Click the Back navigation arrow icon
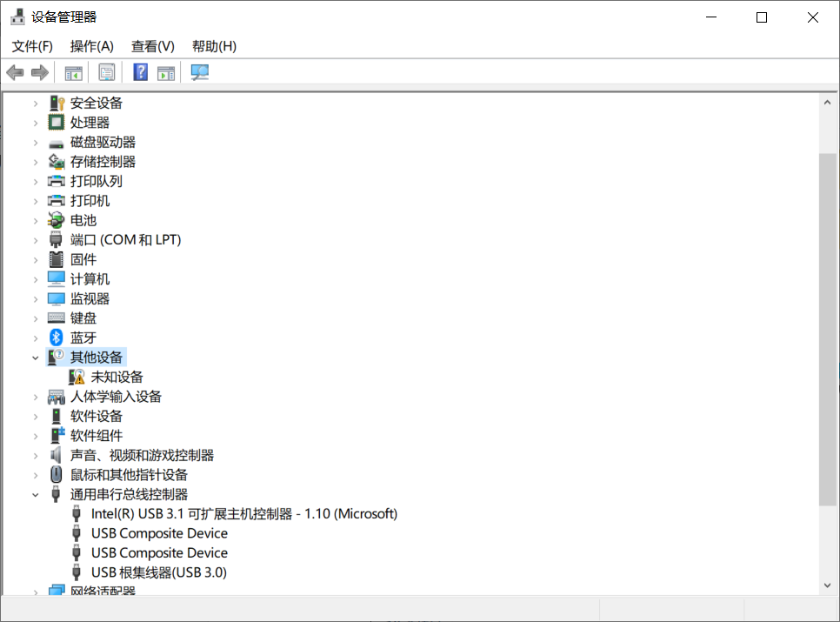840x622 pixels. tap(15, 72)
